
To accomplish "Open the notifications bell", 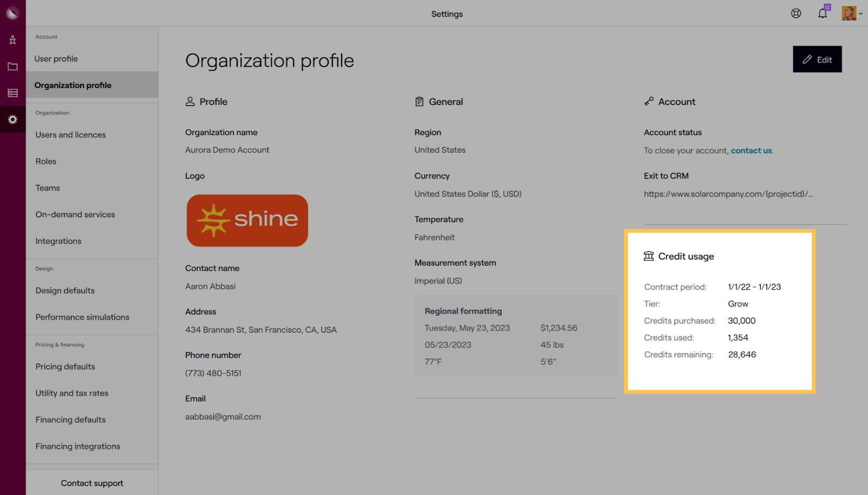I will tap(822, 14).
